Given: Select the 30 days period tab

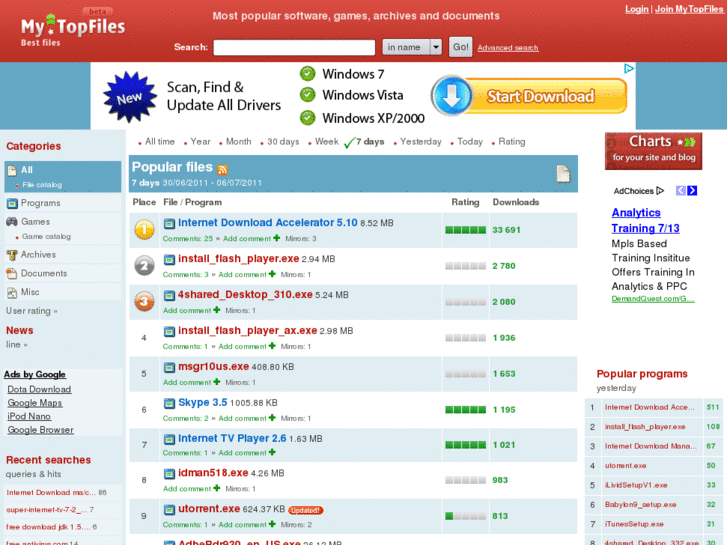Looking at the screenshot, I should (x=283, y=141).
